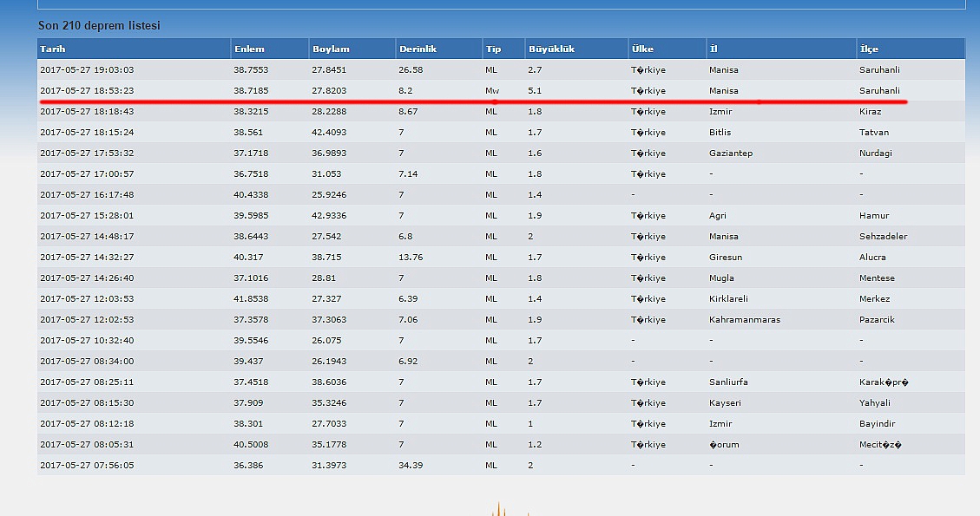
Task: Click the Gaziantep province cell
Action: [x=731, y=153]
